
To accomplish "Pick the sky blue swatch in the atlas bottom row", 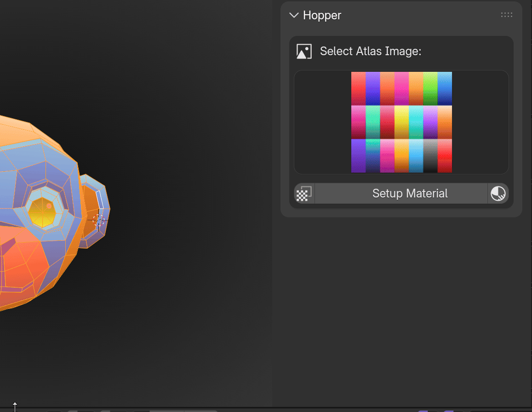I will click(416, 156).
